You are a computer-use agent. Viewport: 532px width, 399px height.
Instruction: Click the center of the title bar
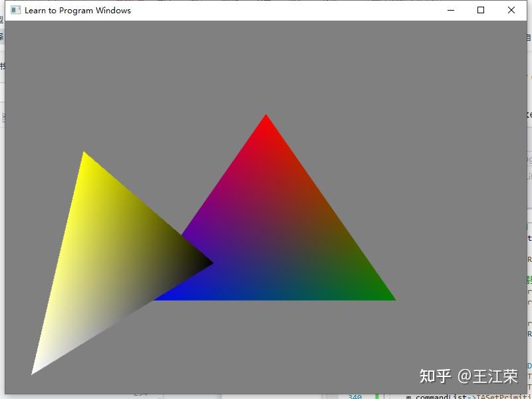point(266,10)
